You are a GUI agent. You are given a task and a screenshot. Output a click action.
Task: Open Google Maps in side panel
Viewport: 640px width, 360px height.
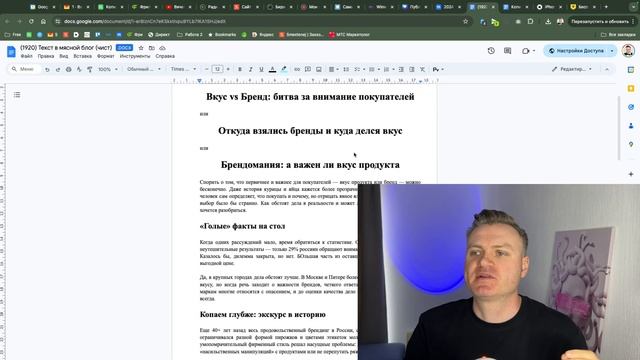631,144
